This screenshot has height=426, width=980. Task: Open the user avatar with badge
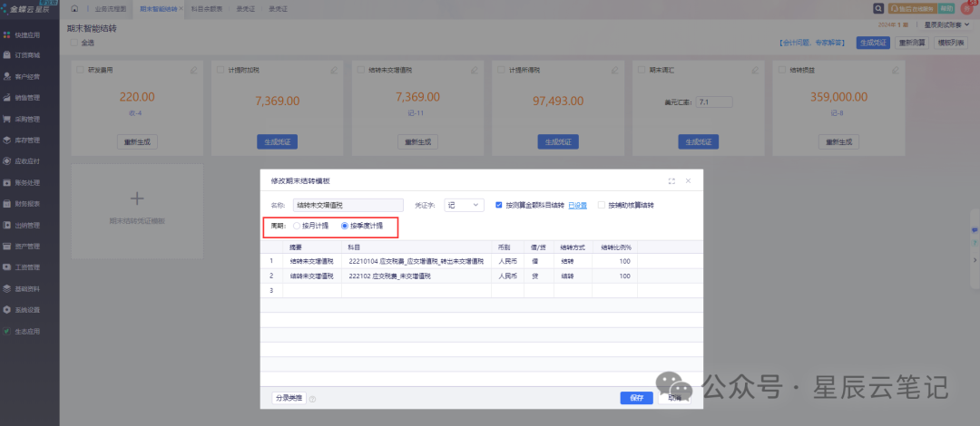pyautogui.click(x=967, y=8)
